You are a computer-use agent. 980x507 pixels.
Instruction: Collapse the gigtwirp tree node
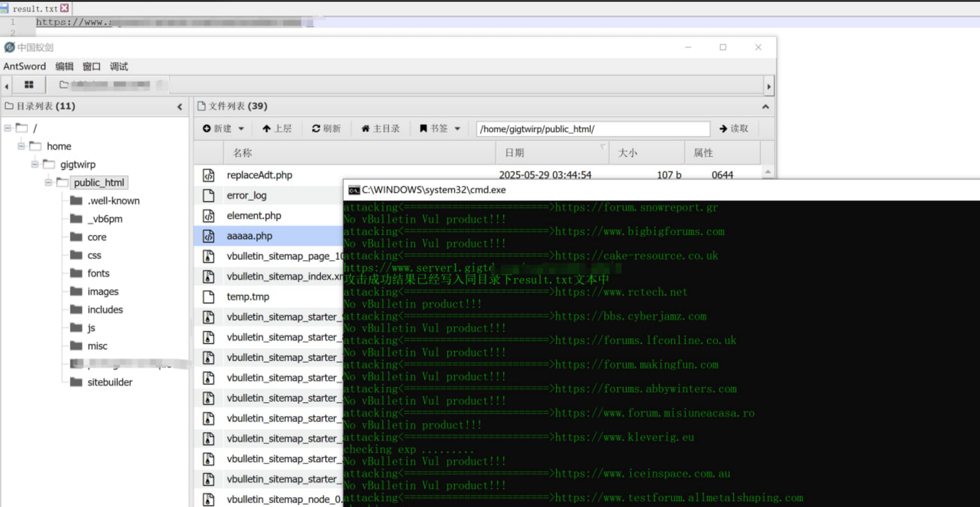(x=35, y=164)
